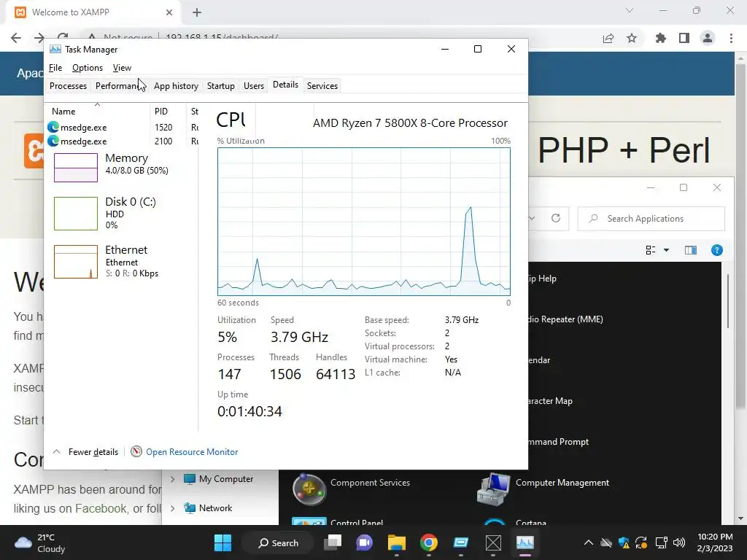
Task: Refresh the rear applications window
Action: (x=555, y=218)
